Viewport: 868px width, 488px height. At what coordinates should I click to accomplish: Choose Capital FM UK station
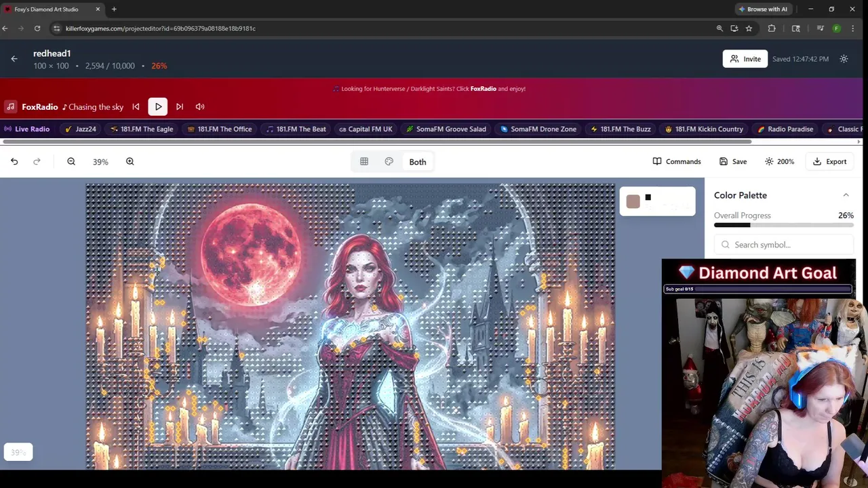[x=366, y=129]
